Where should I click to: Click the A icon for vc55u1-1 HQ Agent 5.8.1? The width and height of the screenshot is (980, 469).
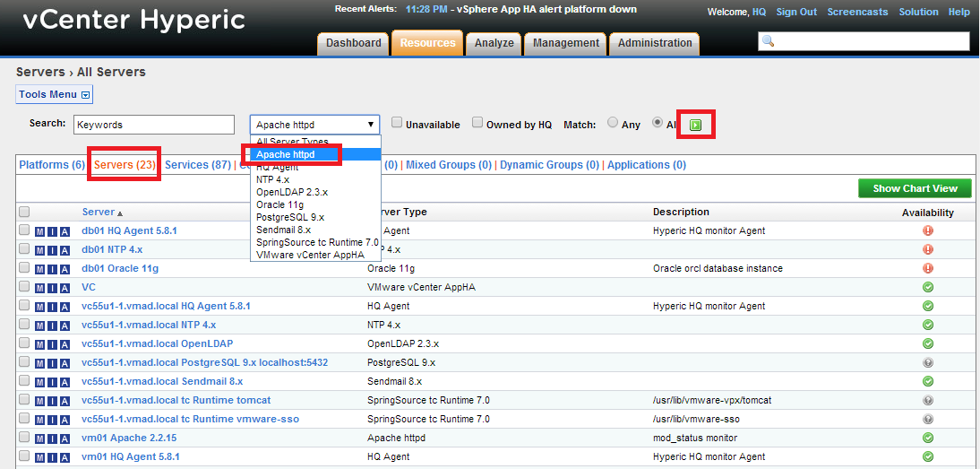pos(65,307)
